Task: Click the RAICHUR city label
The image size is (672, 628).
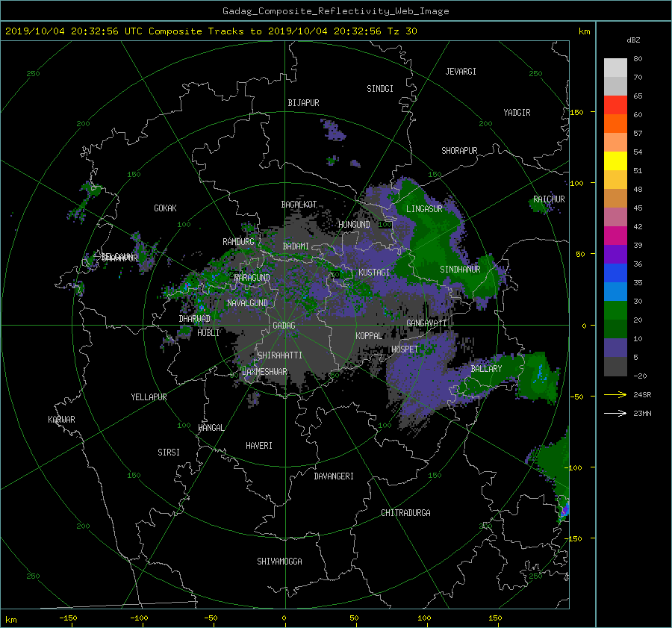Action: [x=549, y=199]
